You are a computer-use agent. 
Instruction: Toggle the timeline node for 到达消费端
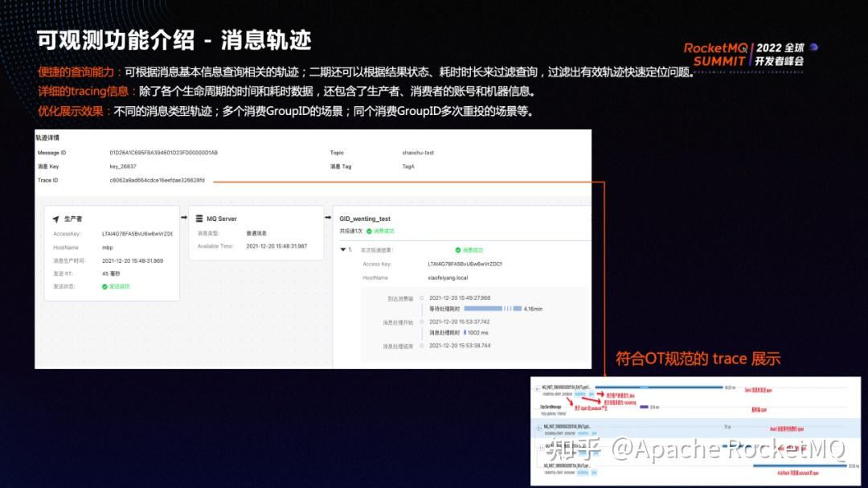click(x=424, y=298)
